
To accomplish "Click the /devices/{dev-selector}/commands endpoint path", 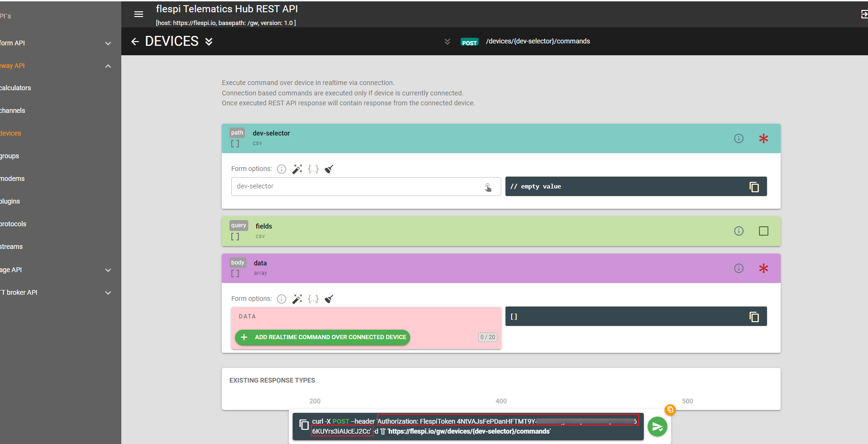I will click(x=538, y=41).
